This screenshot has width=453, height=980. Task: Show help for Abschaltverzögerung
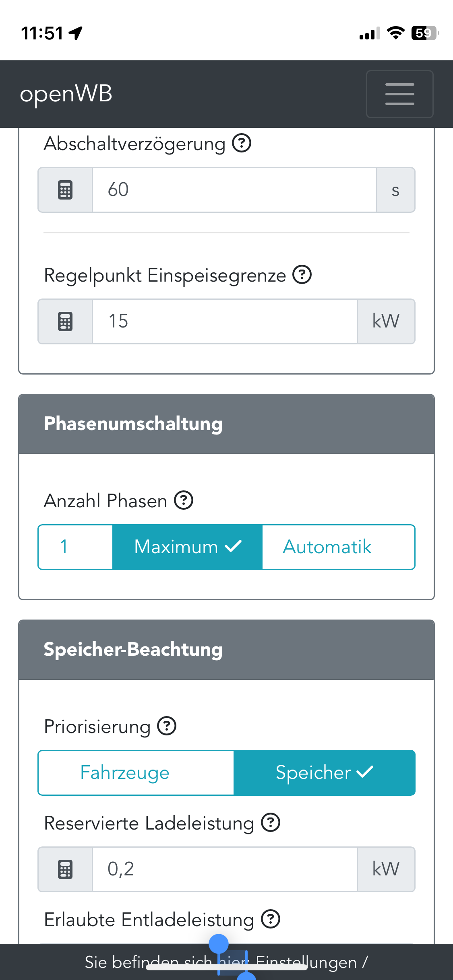242,143
